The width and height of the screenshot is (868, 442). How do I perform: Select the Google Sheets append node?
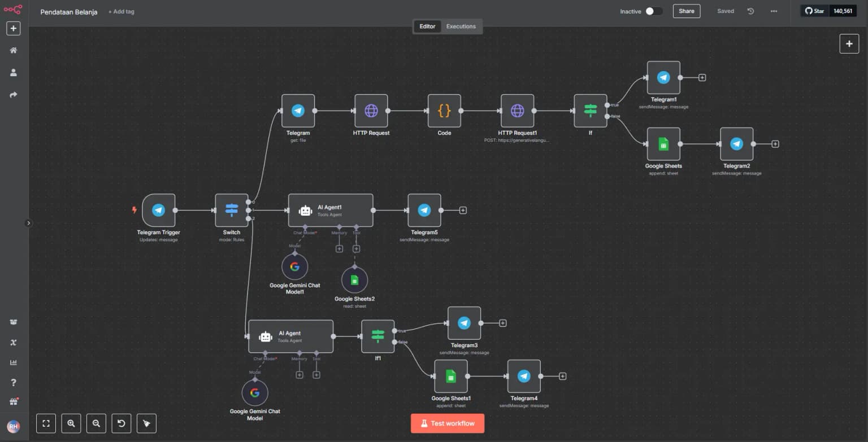(x=663, y=144)
